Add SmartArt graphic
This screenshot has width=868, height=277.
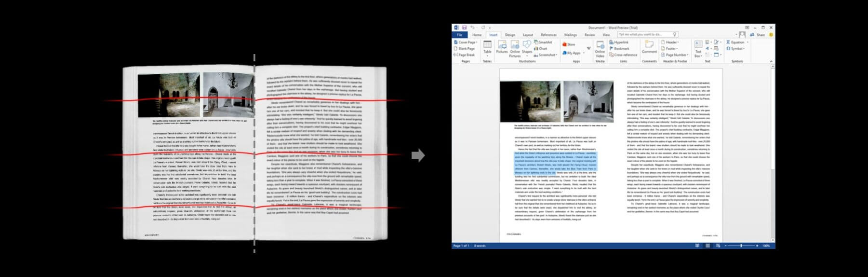click(x=543, y=42)
